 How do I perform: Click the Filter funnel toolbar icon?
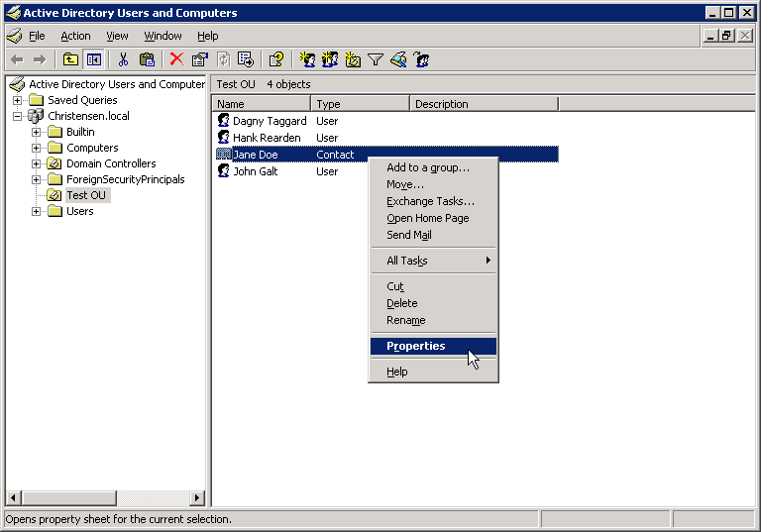coord(376,59)
